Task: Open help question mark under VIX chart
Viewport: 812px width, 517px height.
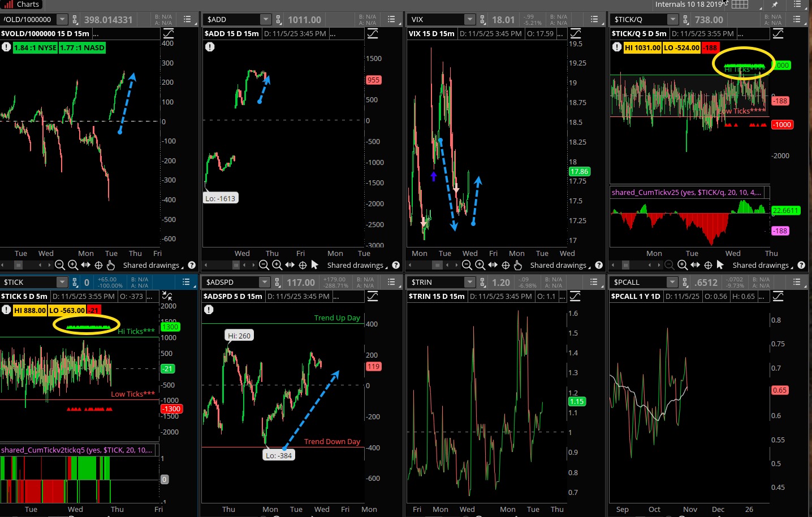Action: [599, 265]
